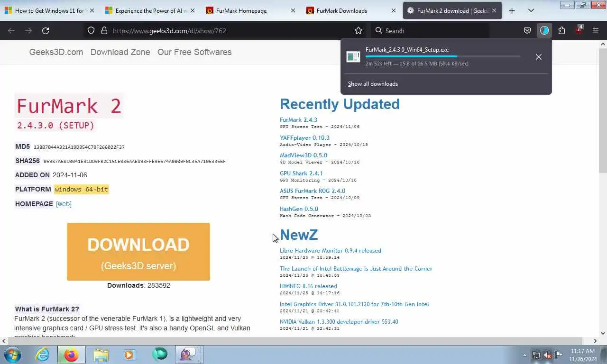Open Download Zone navigation link
This screenshot has width=607, height=364.
[120, 52]
